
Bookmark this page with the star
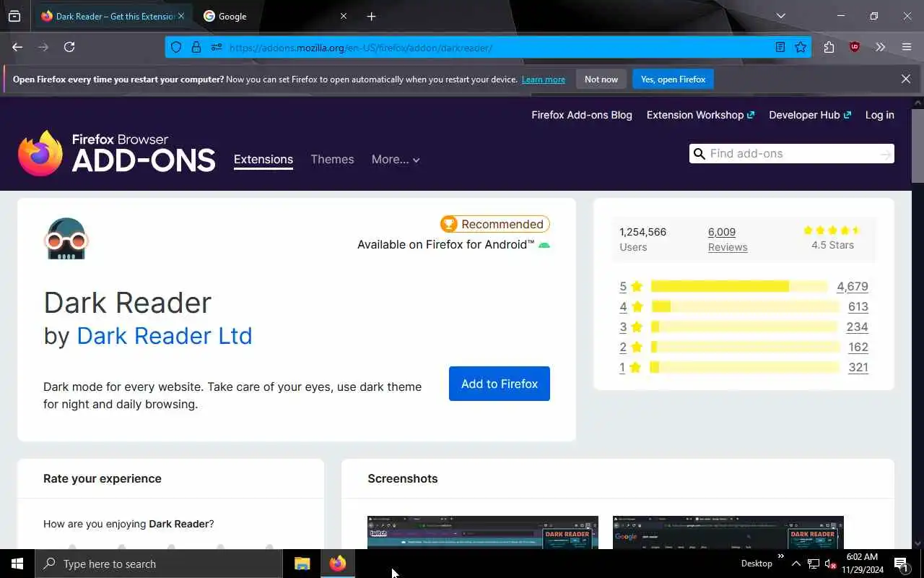[801, 48]
